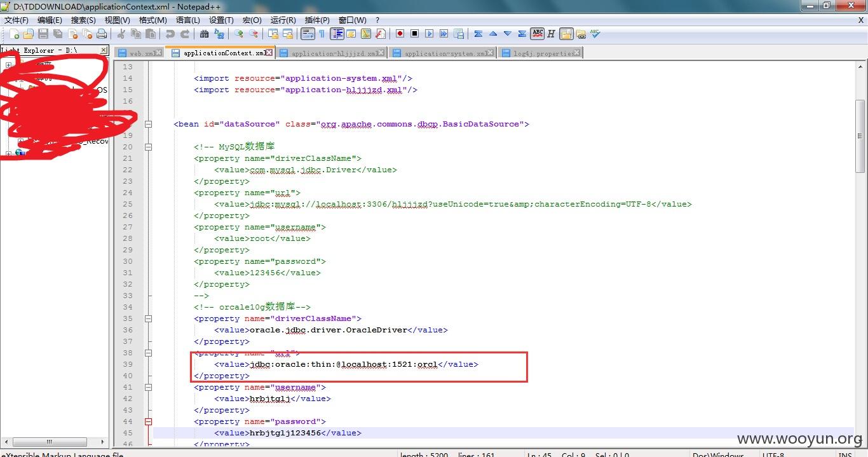This screenshot has height=457, width=868.
Task: Expand bottom tree node in Light Explorer
Action: coord(8,153)
